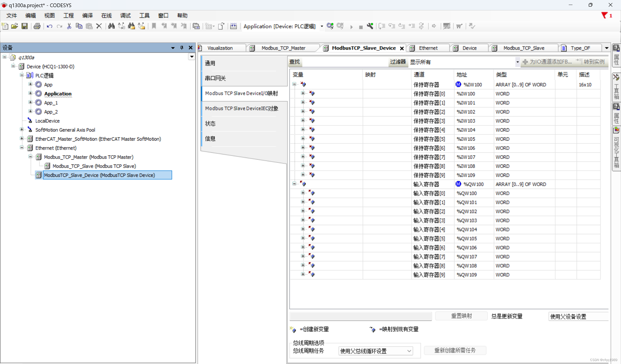This screenshot has width=621, height=364.
Task: Close the ModbusTCP_Slave_Device tab
Action: click(402, 48)
